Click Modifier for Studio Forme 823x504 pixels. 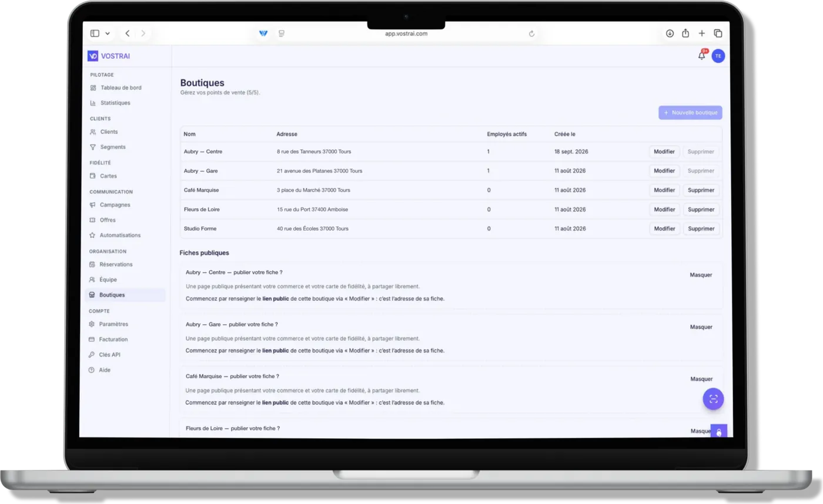pyautogui.click(x=664, y=229)
